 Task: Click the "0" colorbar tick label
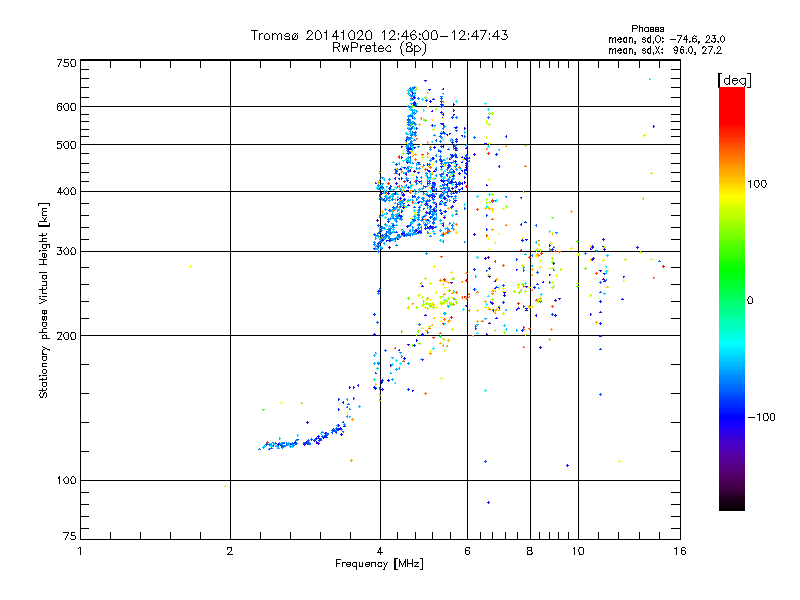pos(750,300)
